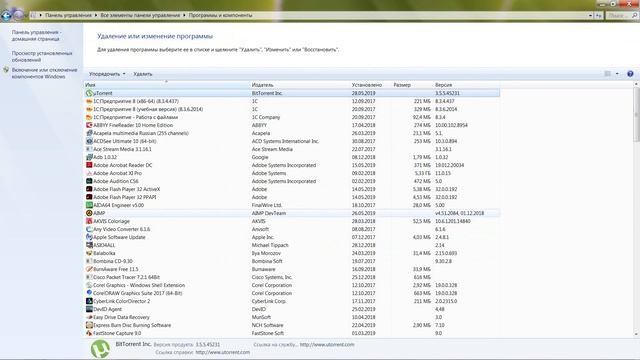Click the Adobe Flash Player 32 PPAPI icon
This screenshot has width=640, height=360.
[x=89, y=197]
